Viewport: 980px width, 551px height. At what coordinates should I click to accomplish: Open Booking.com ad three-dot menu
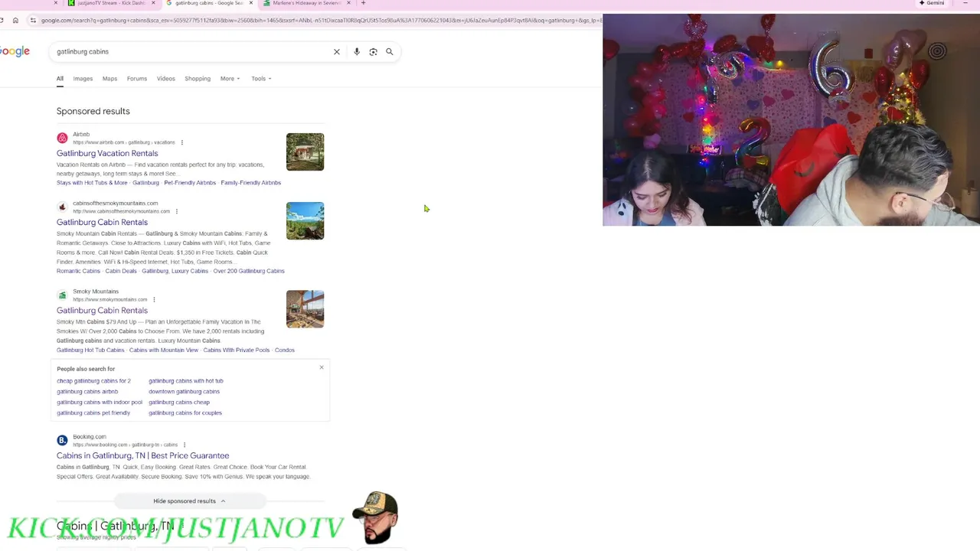tap(185, 445)
